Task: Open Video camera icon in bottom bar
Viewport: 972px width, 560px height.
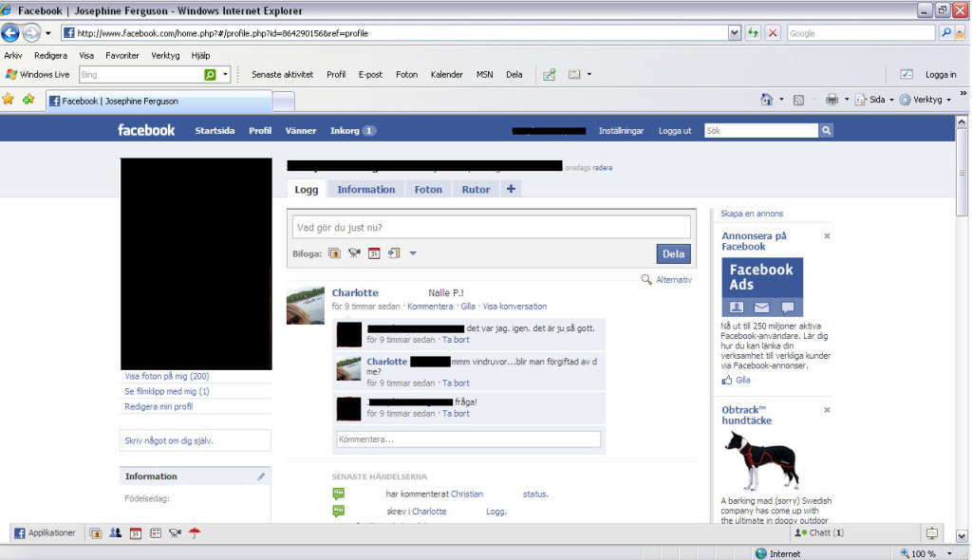Action: click(175, 532)
